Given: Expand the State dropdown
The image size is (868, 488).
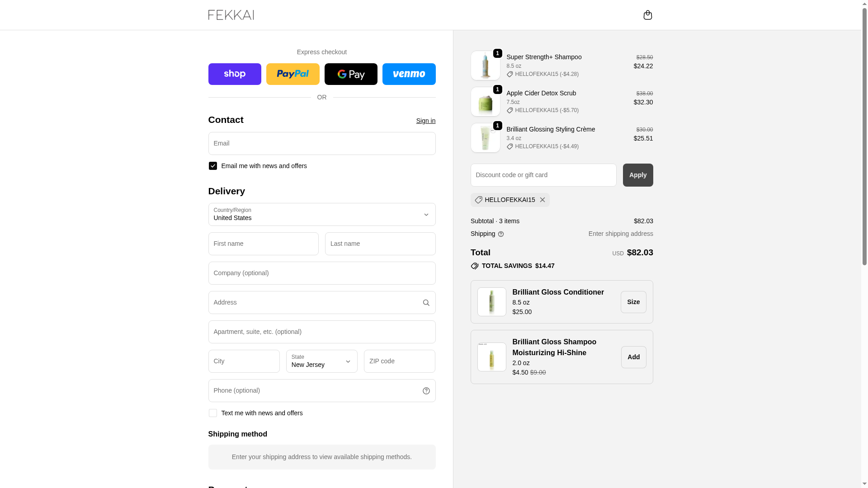Looking at the screenshot, I should pos(321,361).
